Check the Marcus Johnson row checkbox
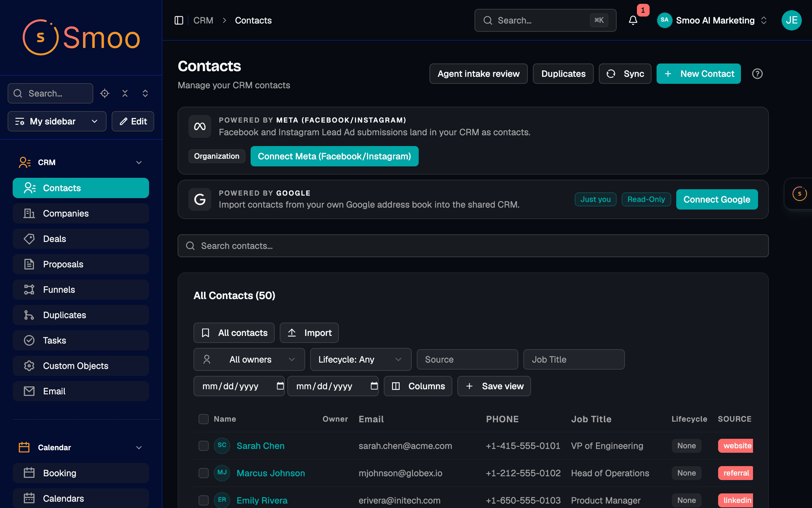The width and height of the screenshot is (812, 508). [x=204, y=473]
